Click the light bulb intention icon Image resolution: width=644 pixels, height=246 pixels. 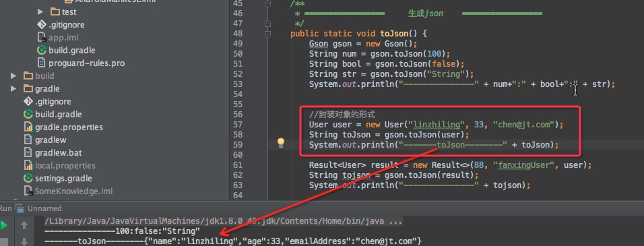coord(281,143)
